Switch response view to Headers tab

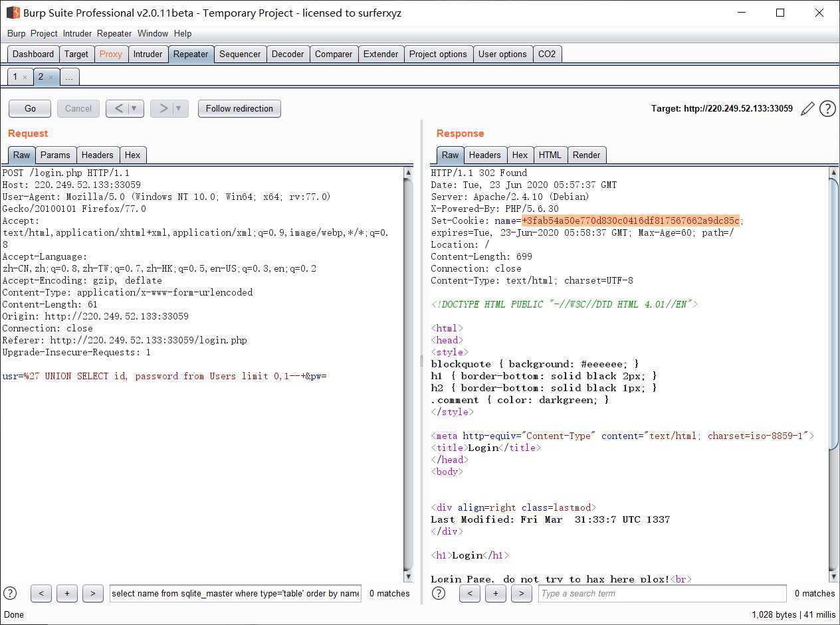pos(484,155)
